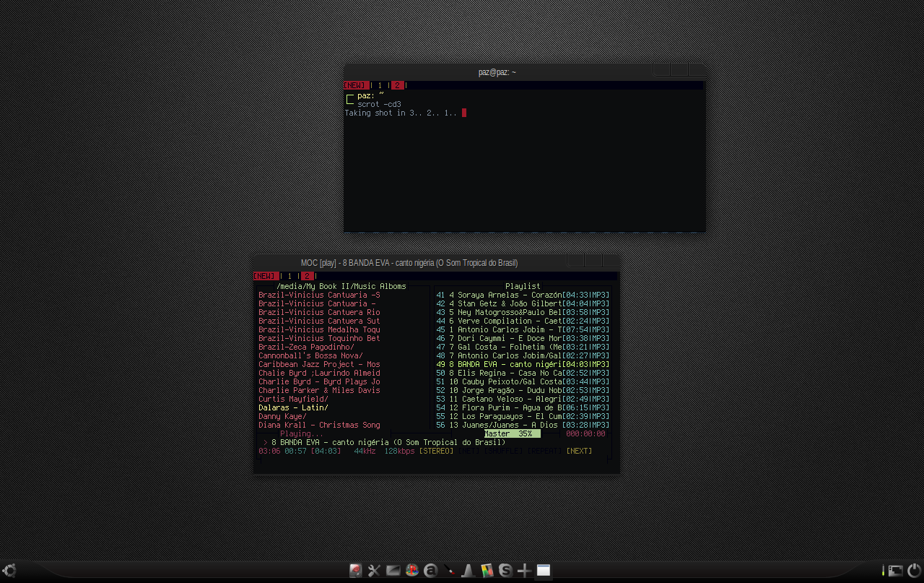Select playlist item 47 Gal Costa - Folhetim
The image size is (924, 583).
click(523, 347)
